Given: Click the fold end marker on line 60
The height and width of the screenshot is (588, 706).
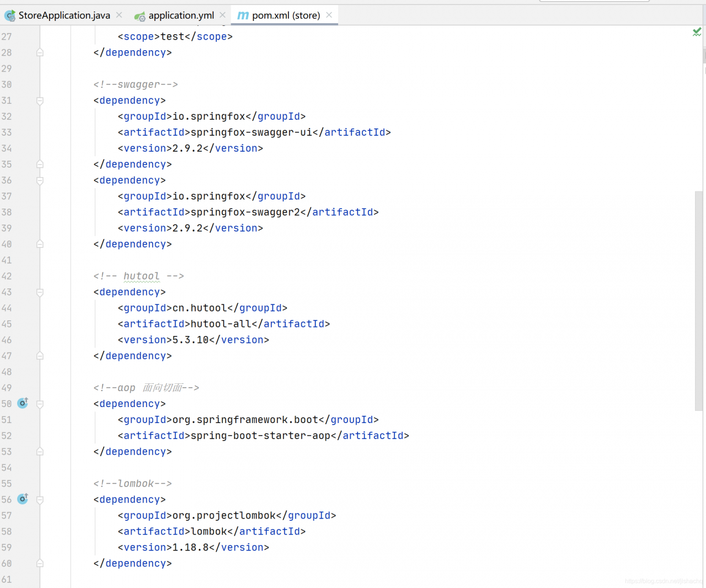Looking at the screenshot, I should [40, 563].
